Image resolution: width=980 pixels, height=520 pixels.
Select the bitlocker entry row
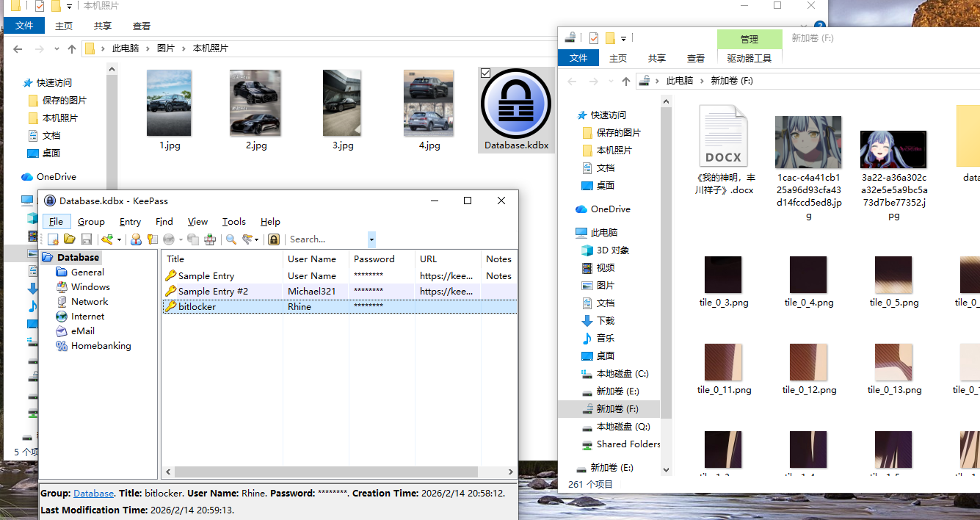(339, 306)
